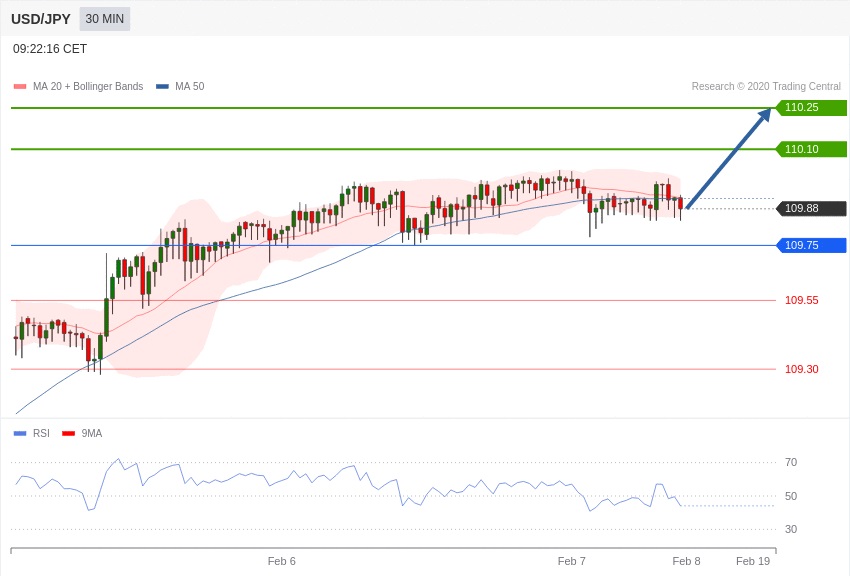Click the Feb 6 date marker
850x576 pixels.
281,561
